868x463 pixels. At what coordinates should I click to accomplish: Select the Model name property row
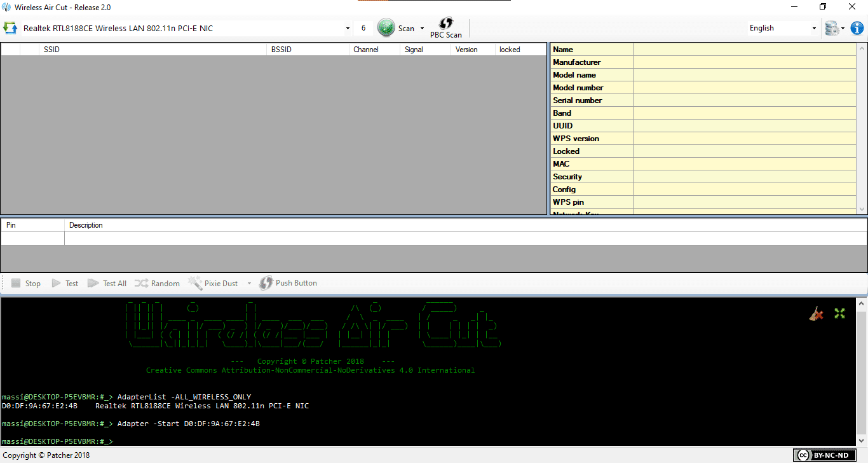click(703, 75)
